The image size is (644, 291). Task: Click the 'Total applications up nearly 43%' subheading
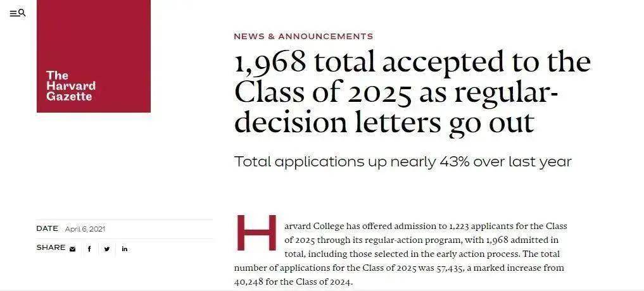[x=403, y=162]
